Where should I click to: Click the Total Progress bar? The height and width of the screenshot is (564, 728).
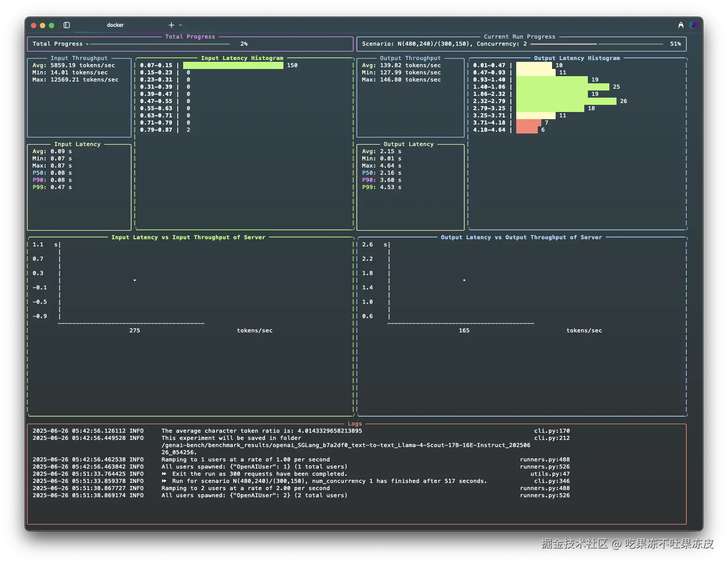159,44
